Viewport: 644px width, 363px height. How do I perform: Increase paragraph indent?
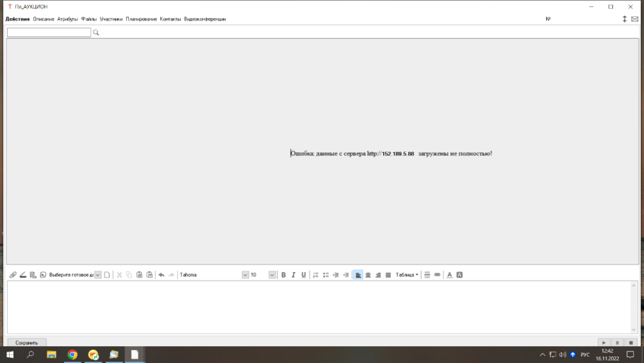pos(346,275)
